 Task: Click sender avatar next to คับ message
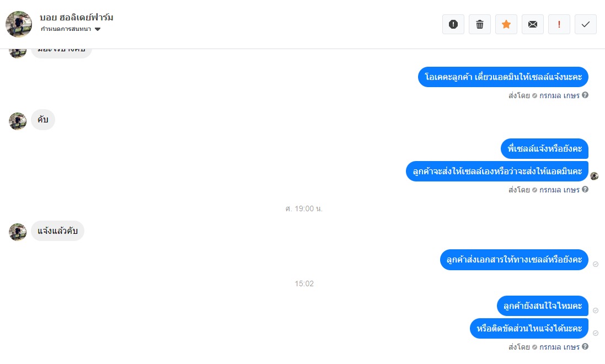(x=18, y=121)
